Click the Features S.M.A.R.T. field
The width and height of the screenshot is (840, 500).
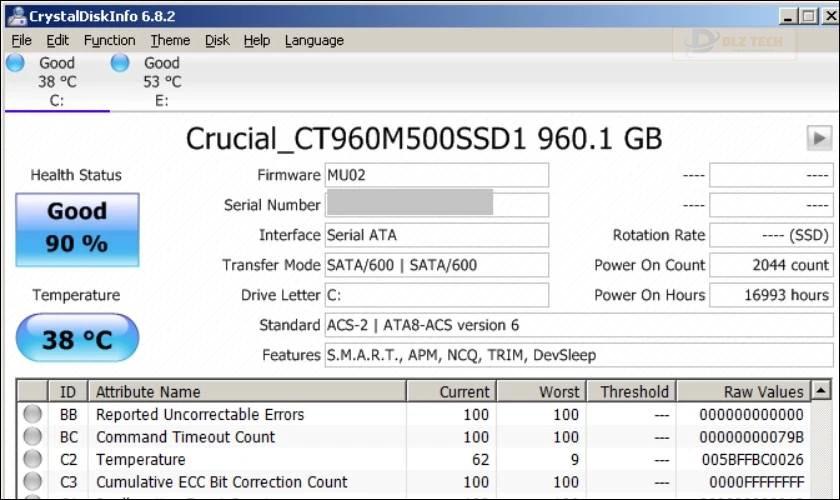[579, 355]
